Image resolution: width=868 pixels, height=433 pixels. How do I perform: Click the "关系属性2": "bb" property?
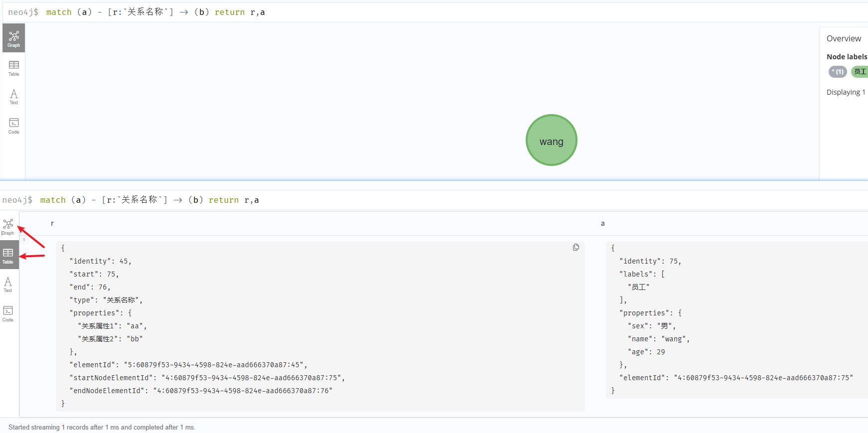tap(110, 339)
